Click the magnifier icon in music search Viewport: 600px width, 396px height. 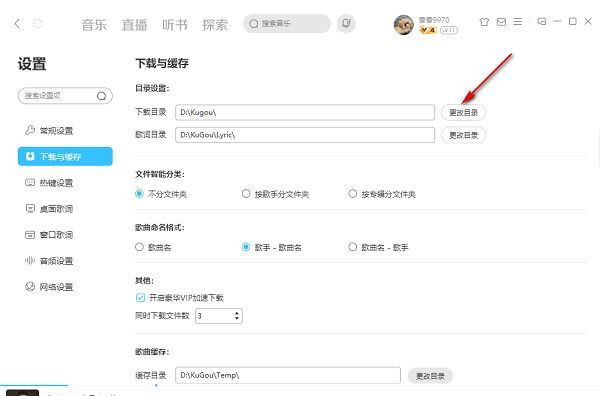(x=254, y=24)
